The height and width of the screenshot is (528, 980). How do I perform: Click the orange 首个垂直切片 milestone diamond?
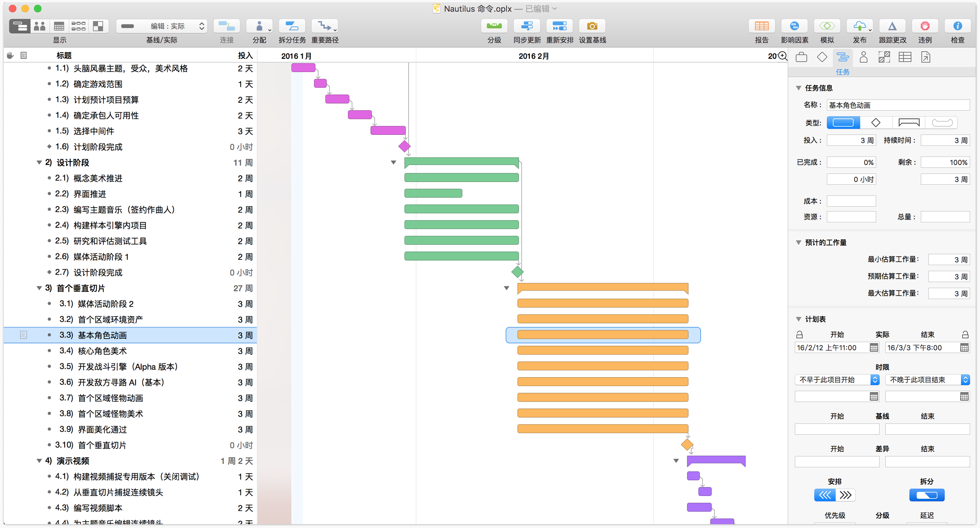[687, 445]
